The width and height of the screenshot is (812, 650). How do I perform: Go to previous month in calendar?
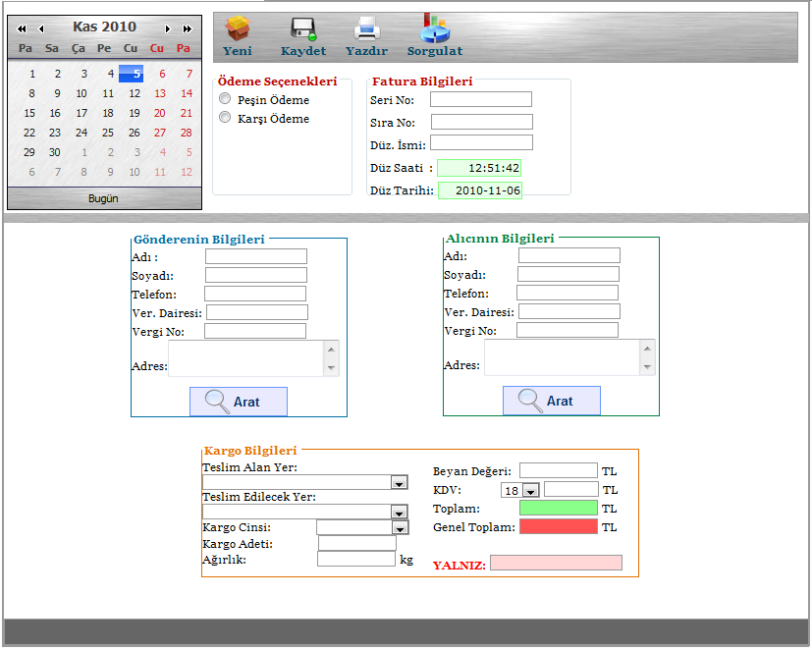point(41,28)
